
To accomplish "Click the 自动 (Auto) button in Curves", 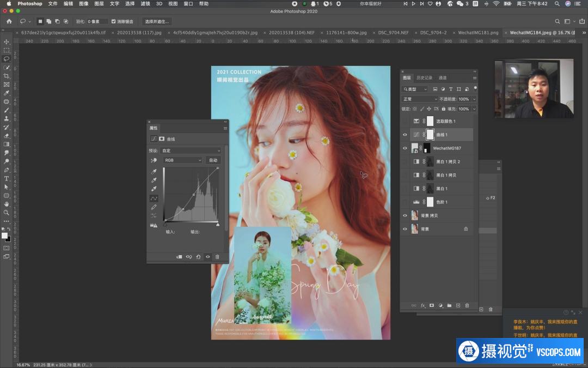I will (x=213, y=160).
